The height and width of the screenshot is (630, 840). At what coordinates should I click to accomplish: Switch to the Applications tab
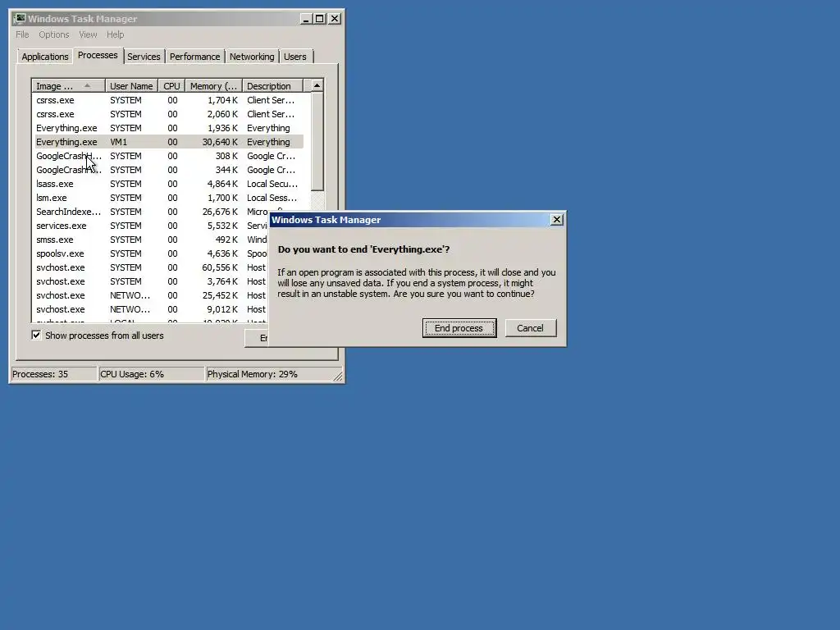(45, 57)
